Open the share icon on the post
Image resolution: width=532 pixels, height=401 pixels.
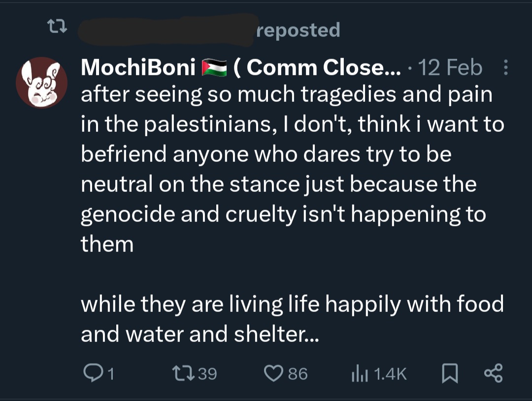[x=493, y=374]
